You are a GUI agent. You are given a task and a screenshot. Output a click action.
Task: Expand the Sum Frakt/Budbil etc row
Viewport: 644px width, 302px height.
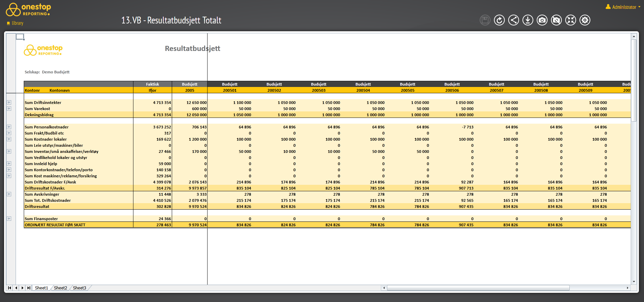tap(9, 133)
